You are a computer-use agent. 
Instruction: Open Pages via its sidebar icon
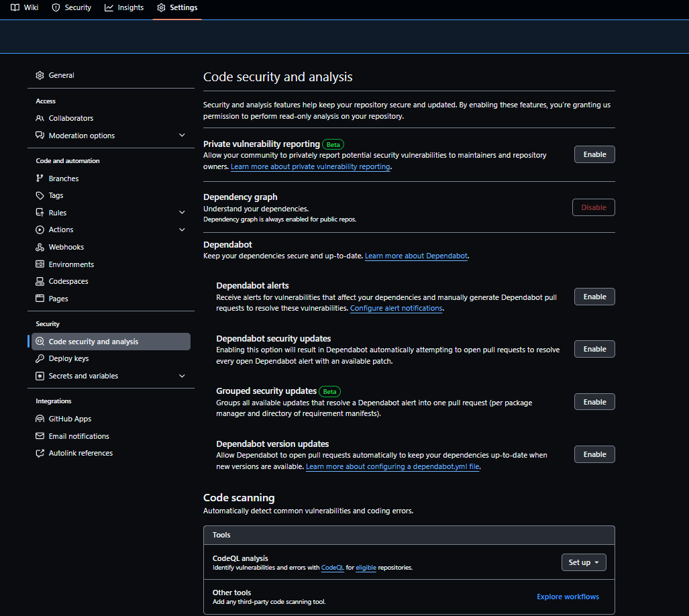pyautogui.click(x=40, y=299)
